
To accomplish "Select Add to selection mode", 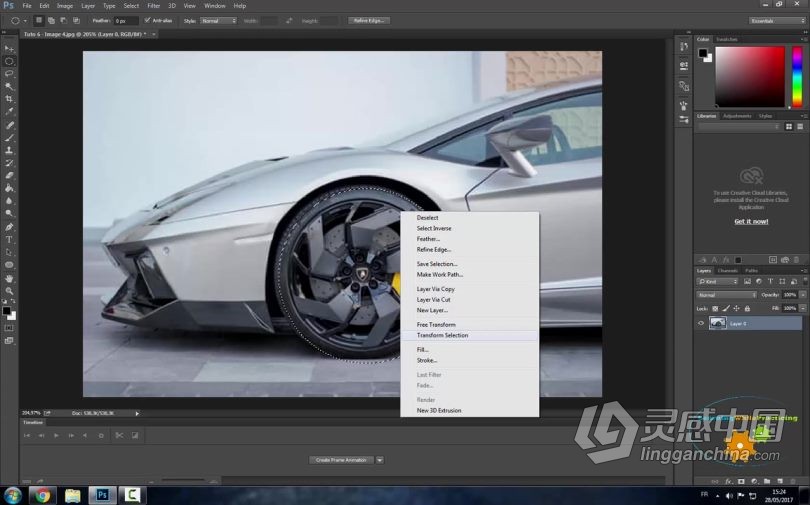I will (51, 21).
